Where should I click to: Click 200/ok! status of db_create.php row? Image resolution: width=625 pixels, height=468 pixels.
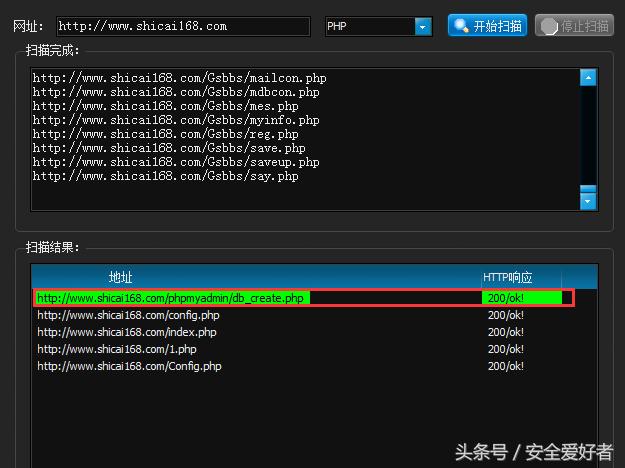pyautogui.click(x=506, y=298)
